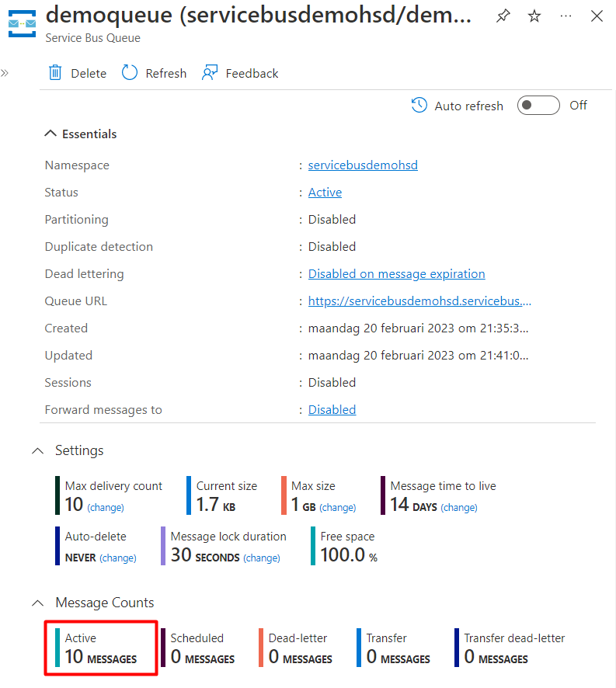Click the Partitioning Disabled value
This screenshot has height=688, width=616.
click(332, 220)
